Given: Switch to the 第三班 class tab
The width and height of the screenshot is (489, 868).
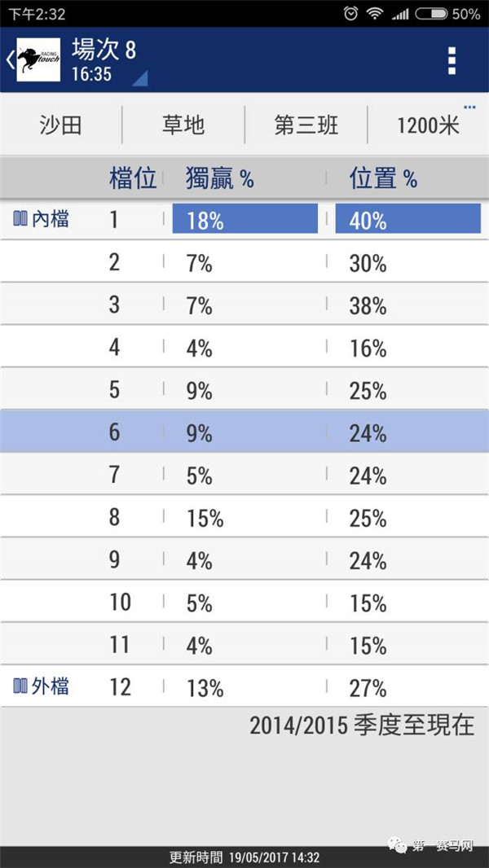Looking at the screenshot, I should click(x=306, y=125).
